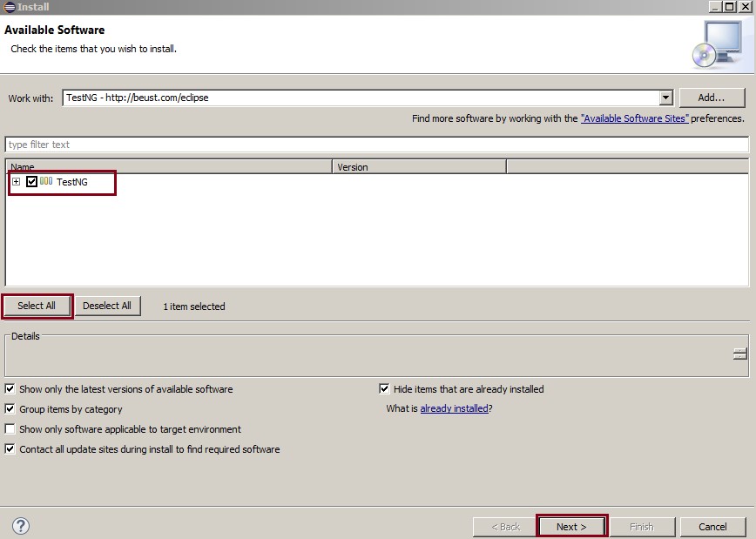
Task: Click the Deselect All button
Action: tap(107, 306)
